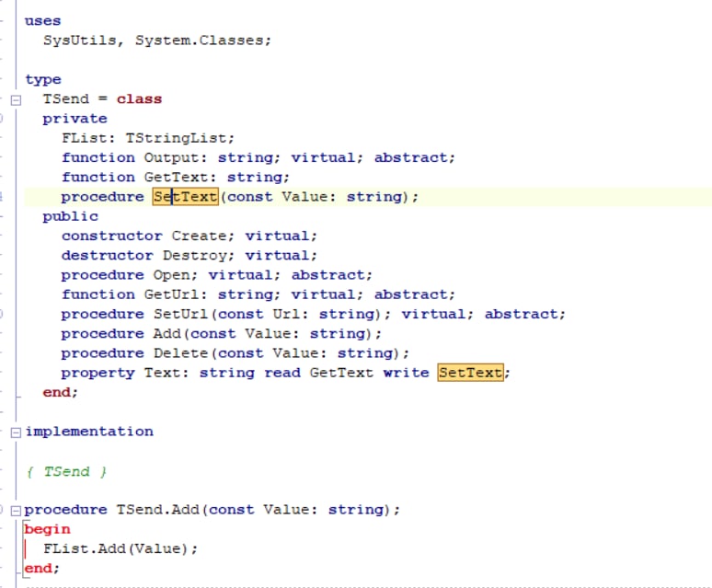Click the 'class' keyword after TSend
Viewport: 712px width, 588px height.
(x=140, y=99)
